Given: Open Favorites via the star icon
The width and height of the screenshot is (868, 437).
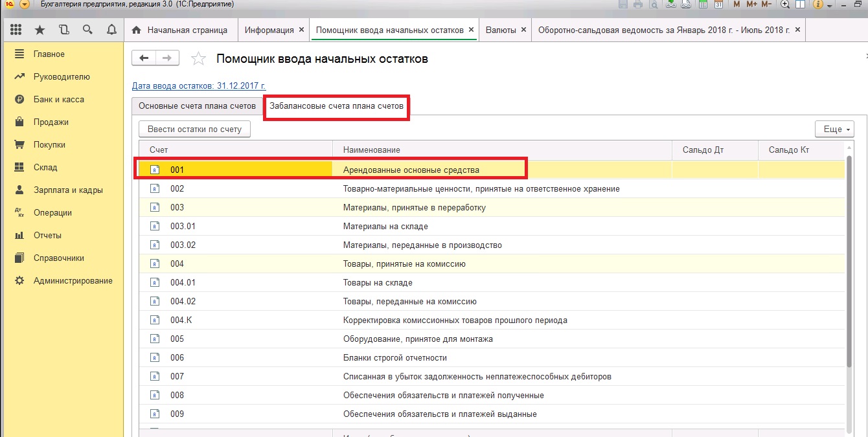Looking at the screenshot, I should [x=40, y=30].
